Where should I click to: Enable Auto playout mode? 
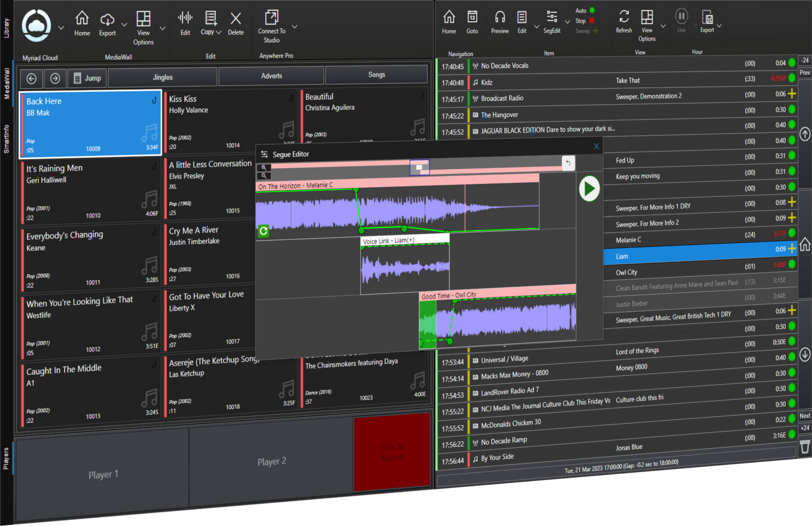click(x=592, y=10)
